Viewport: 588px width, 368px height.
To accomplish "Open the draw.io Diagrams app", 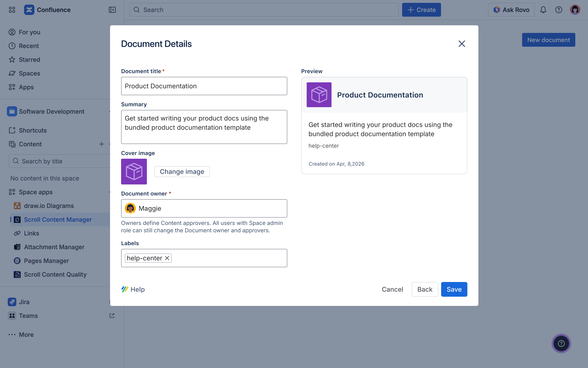I will 49,206.
